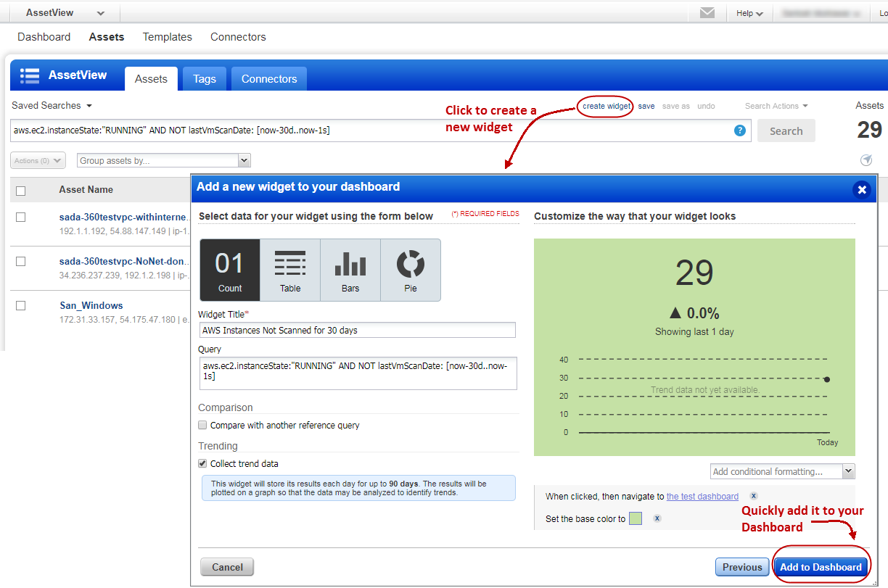The width and height of the screenshot is (888, 588).
Task: Click into the widget Query text area
Action: 358,373
